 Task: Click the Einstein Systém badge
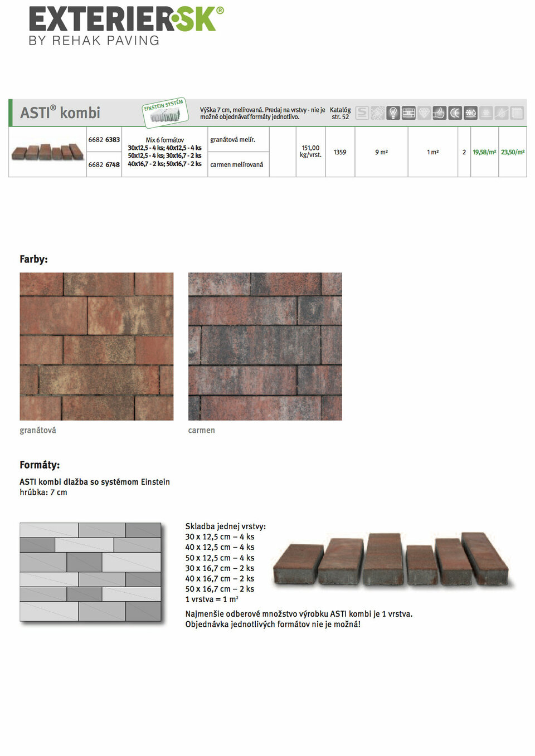point(166,112)
